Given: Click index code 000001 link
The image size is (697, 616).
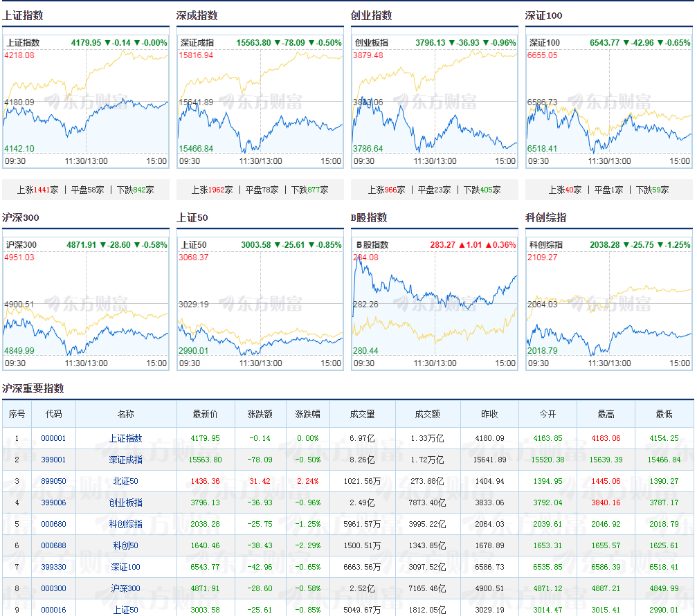Looking at the screenshot, I should [53, 438].
